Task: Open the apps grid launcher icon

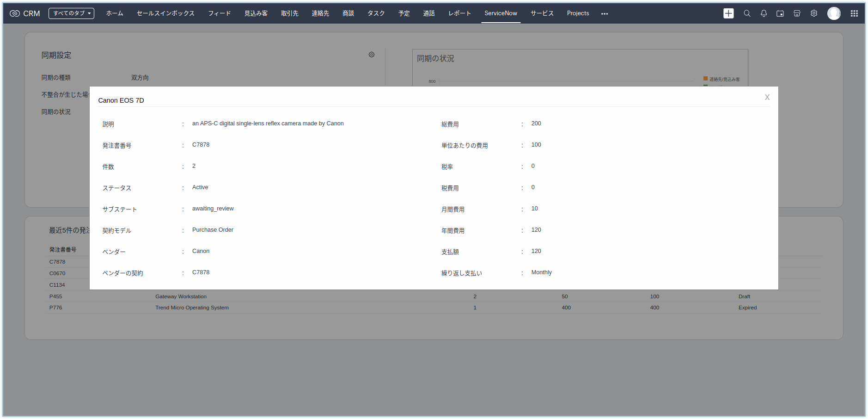Action: click(x=854, y=13)
